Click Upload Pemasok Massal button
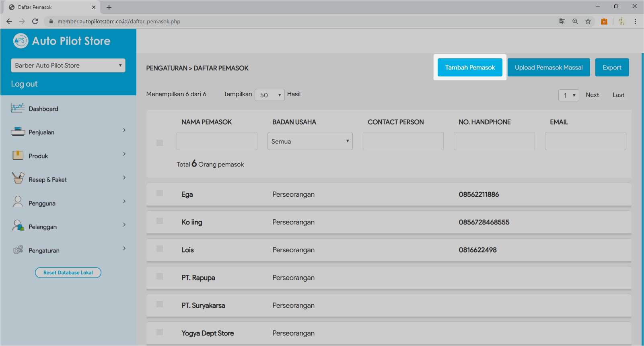644x346 pixels. [548, 68]
